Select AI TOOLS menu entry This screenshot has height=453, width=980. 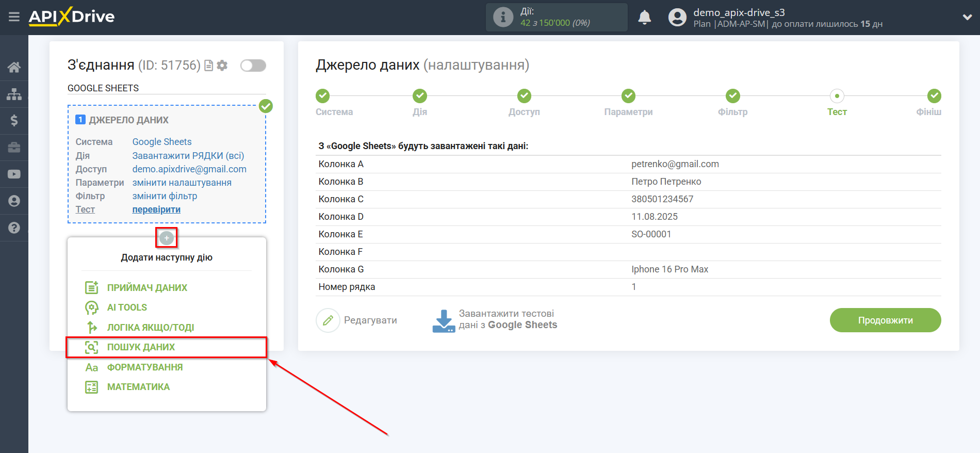click(x=127, y=308)
